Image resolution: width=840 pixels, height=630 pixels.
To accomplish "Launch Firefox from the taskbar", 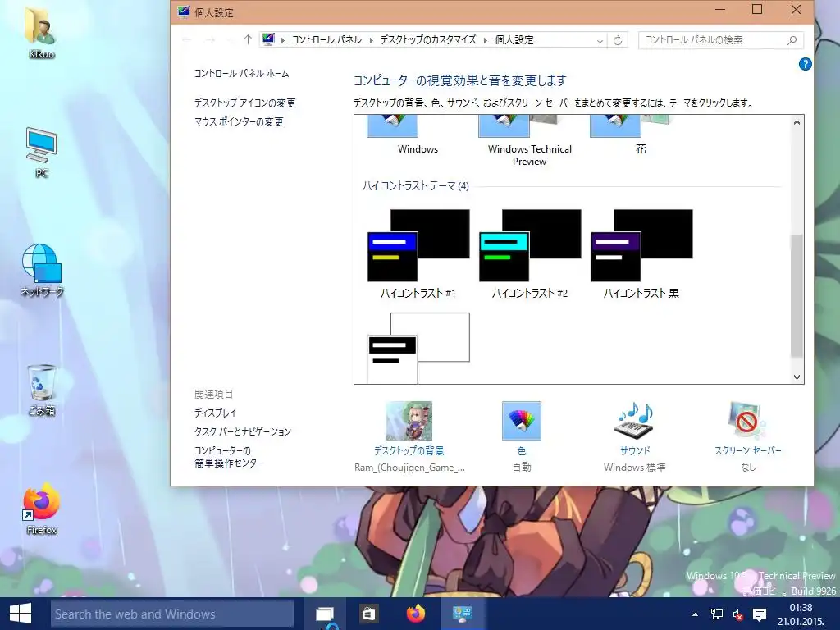I will (415, 614).
